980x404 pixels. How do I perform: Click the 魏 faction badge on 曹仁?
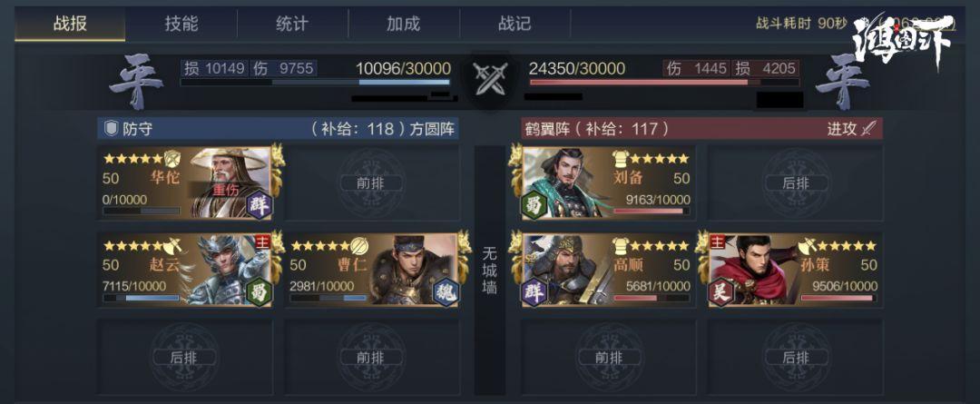point(446,292)
